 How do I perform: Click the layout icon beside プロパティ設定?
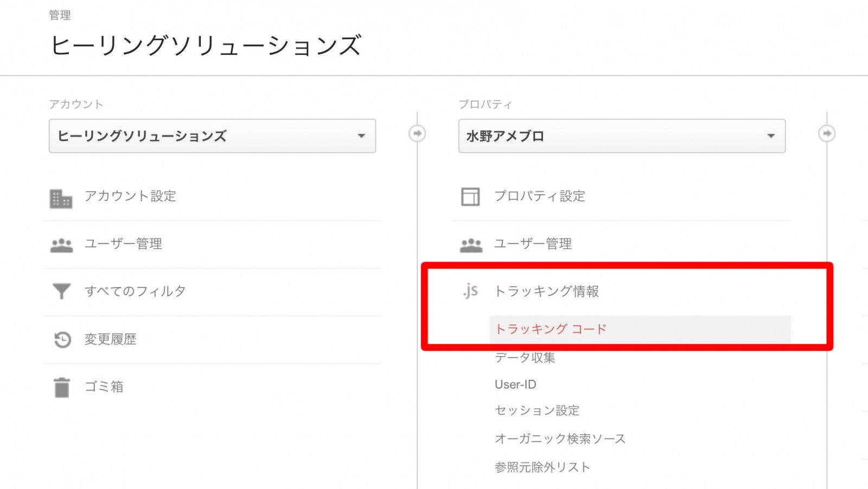tap(470, 196)
